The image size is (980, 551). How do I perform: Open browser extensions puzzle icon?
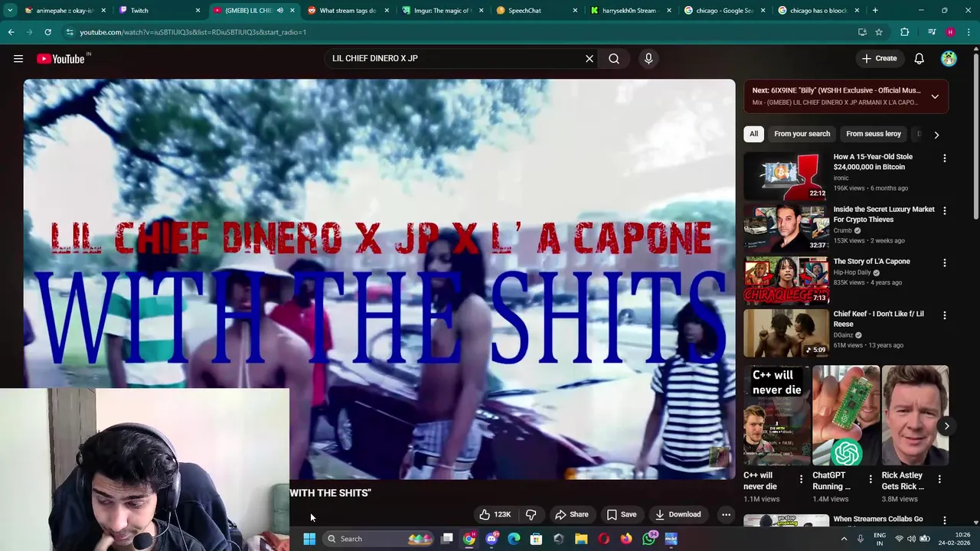(x=905, y=32)
